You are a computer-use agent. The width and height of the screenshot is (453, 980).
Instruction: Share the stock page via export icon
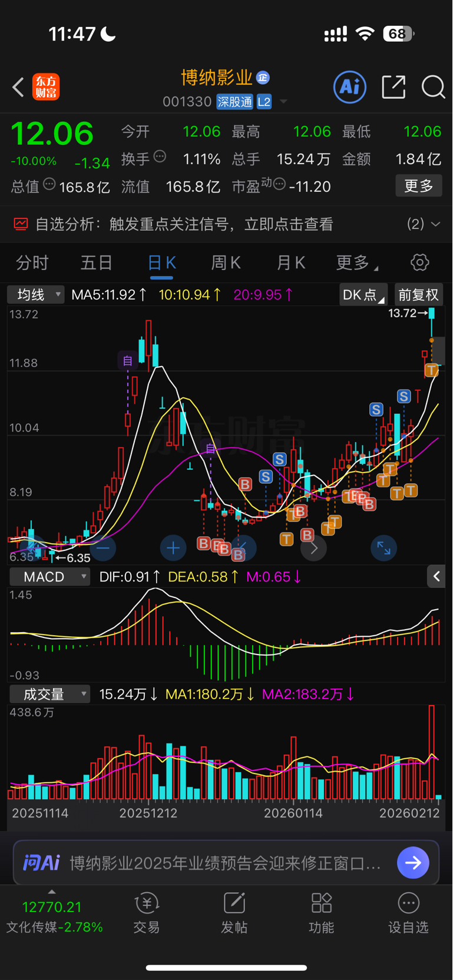tap(394, 87)
